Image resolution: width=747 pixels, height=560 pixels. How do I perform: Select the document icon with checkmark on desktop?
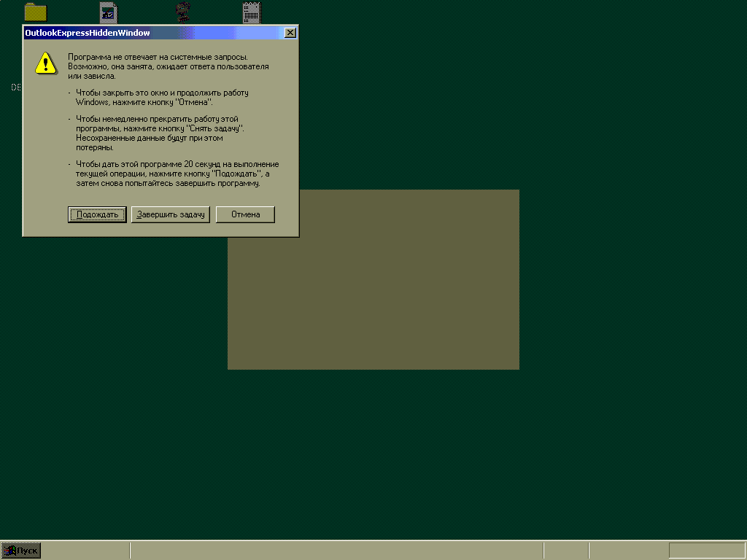click(109, 12)
